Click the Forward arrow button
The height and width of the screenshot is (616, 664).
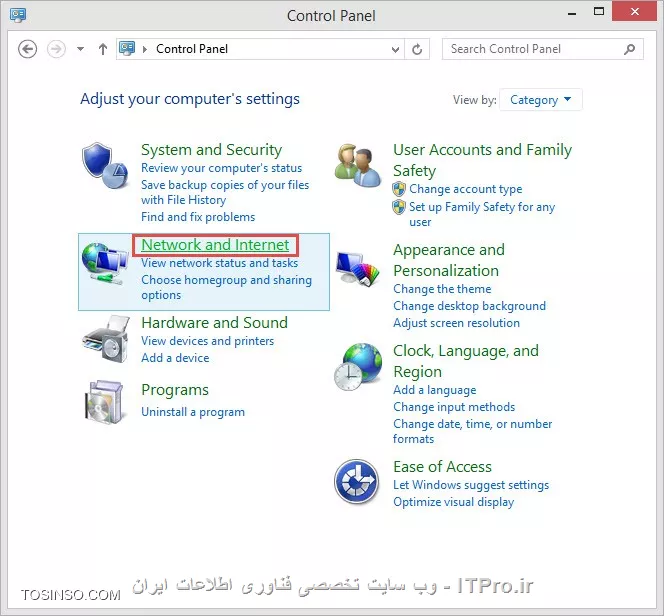[x=56, y=49]
